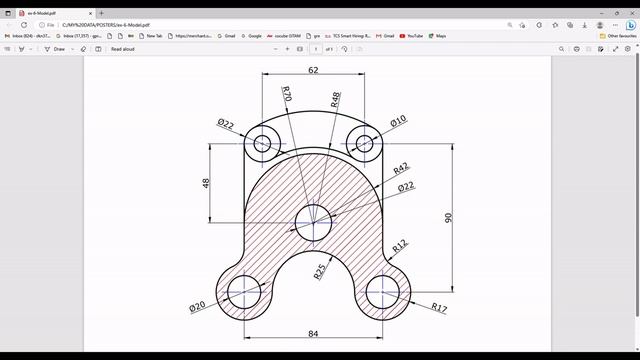Open the cocube DTAM bookmark
The image size is (640, 360).
pyautogui.click(x=284, y=36)
